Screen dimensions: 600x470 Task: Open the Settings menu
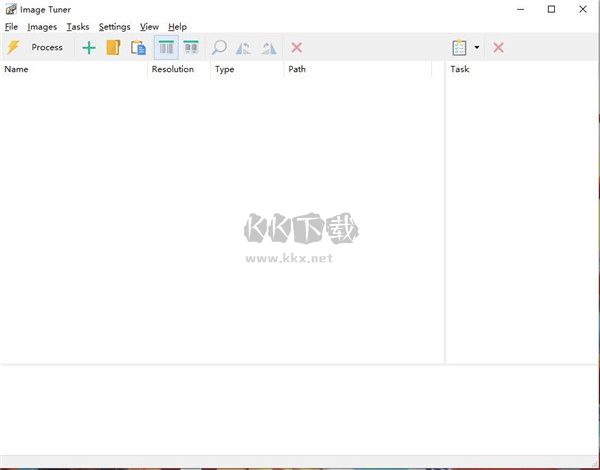114,27
